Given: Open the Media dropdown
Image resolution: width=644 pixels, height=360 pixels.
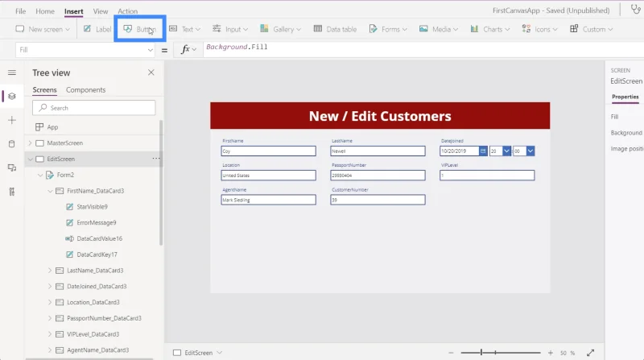Looking at the screenshot, I should (x=439, y=29).
